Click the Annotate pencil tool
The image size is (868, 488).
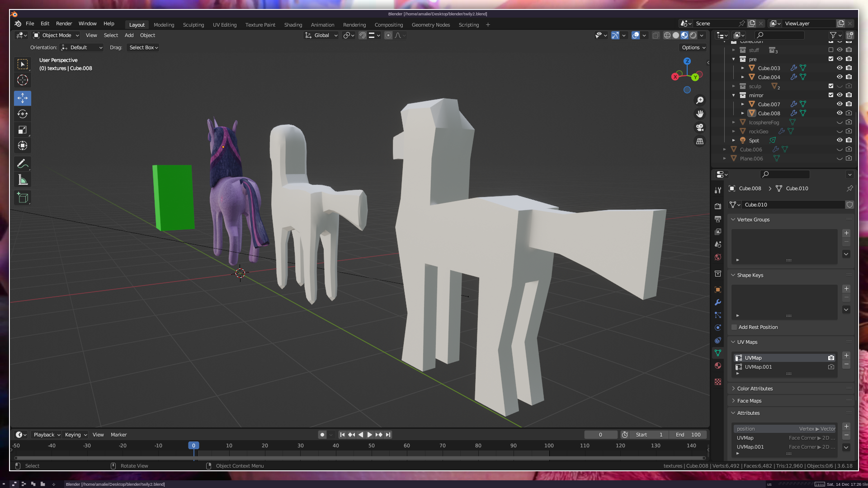23,164
